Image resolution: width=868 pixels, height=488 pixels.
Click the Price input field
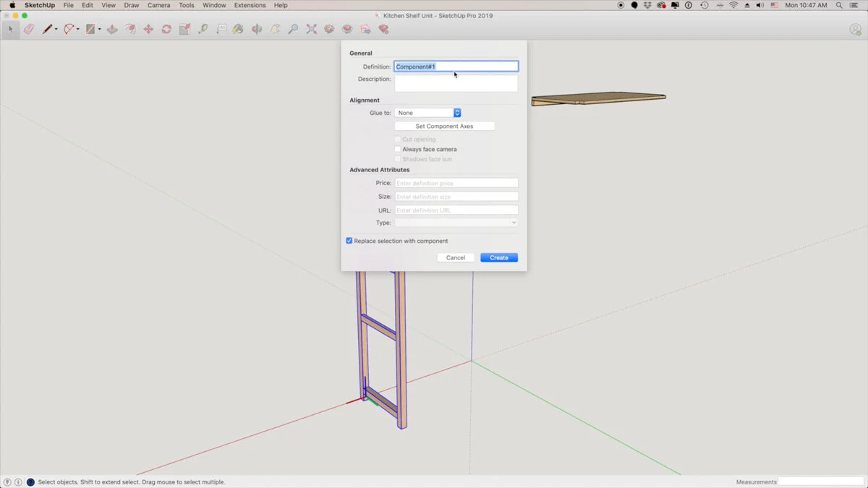[456, 183]
